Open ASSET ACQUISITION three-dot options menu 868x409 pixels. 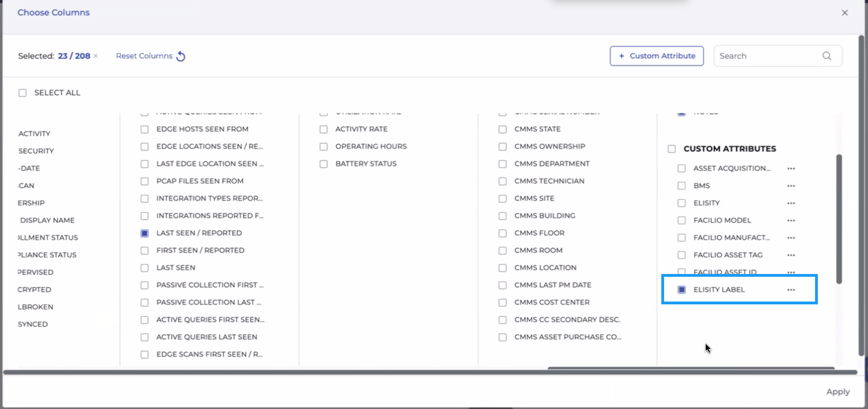tap(791, 169)
